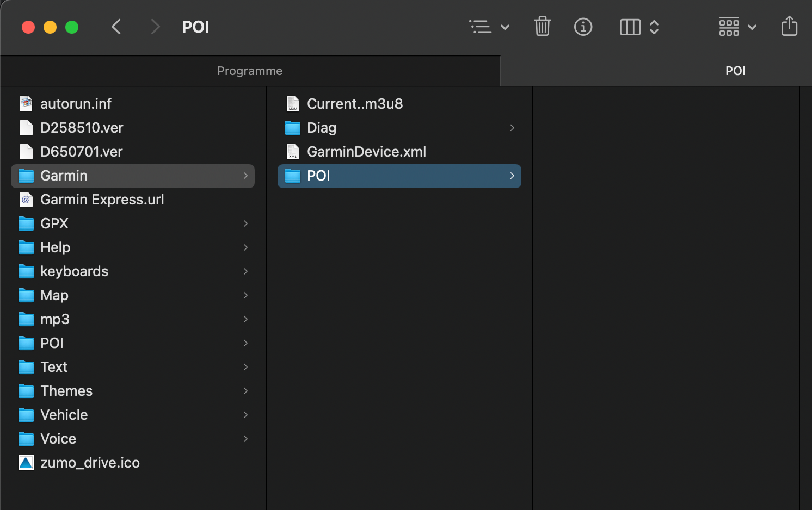Select the Voice folder
The height and width of the screenshot is (510, 812).
58,439
